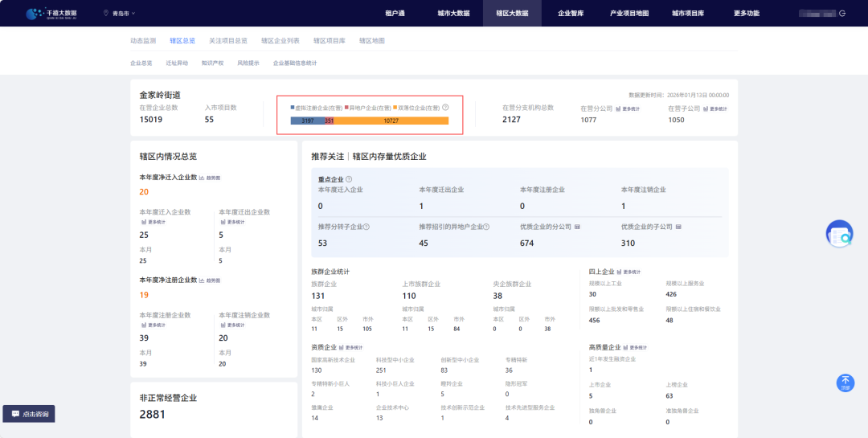Select the 企业总览 sub-tab
This screenshot has width=868, height=438.
point(141,63)
